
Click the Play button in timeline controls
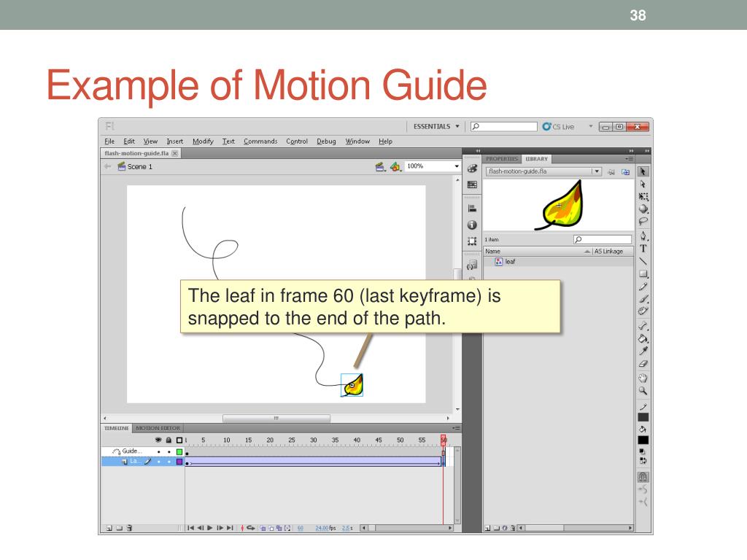point(210,528)
